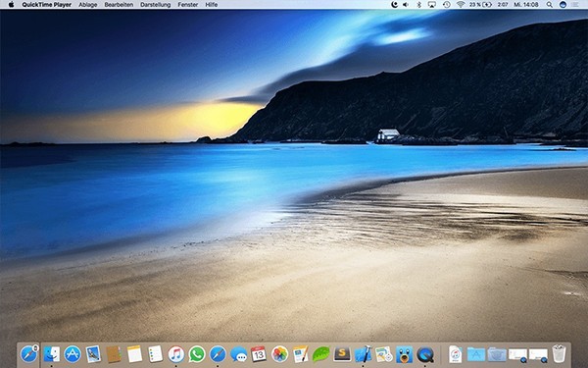The width and height of the screenshot is (588, 368).
Task: Open the Preview app in the Dock
Action: 93,354
